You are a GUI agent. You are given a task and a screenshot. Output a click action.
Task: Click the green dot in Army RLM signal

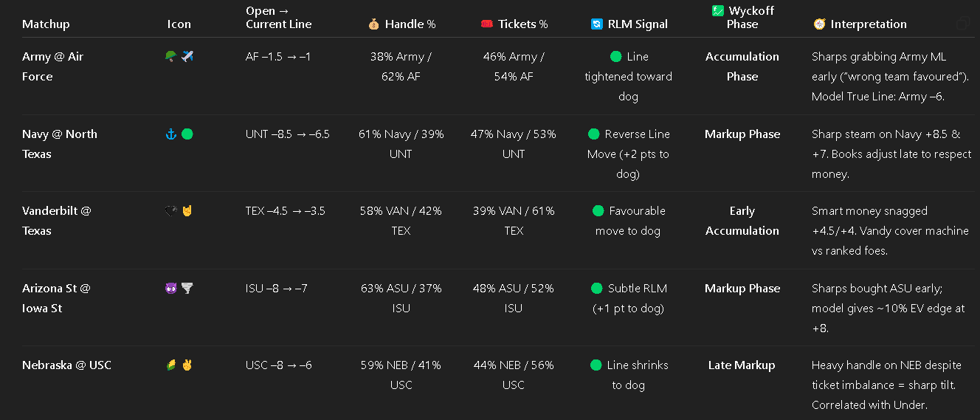click(615, 57)
